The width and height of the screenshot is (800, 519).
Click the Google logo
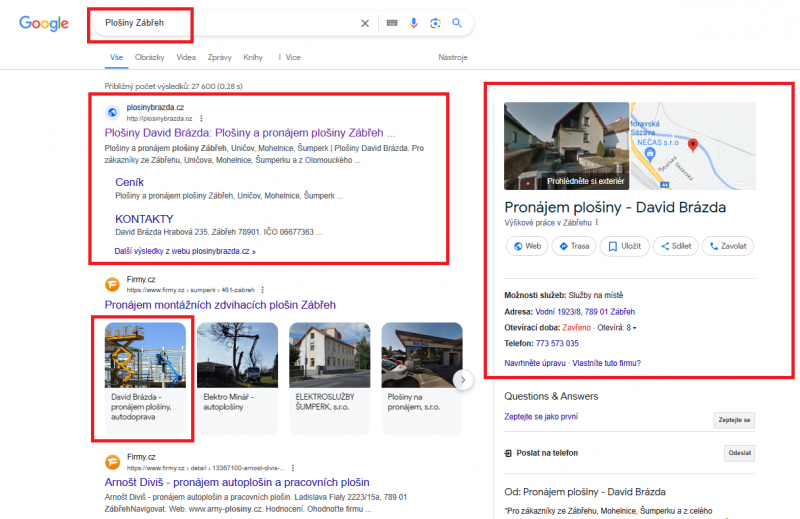click(44, 23)
